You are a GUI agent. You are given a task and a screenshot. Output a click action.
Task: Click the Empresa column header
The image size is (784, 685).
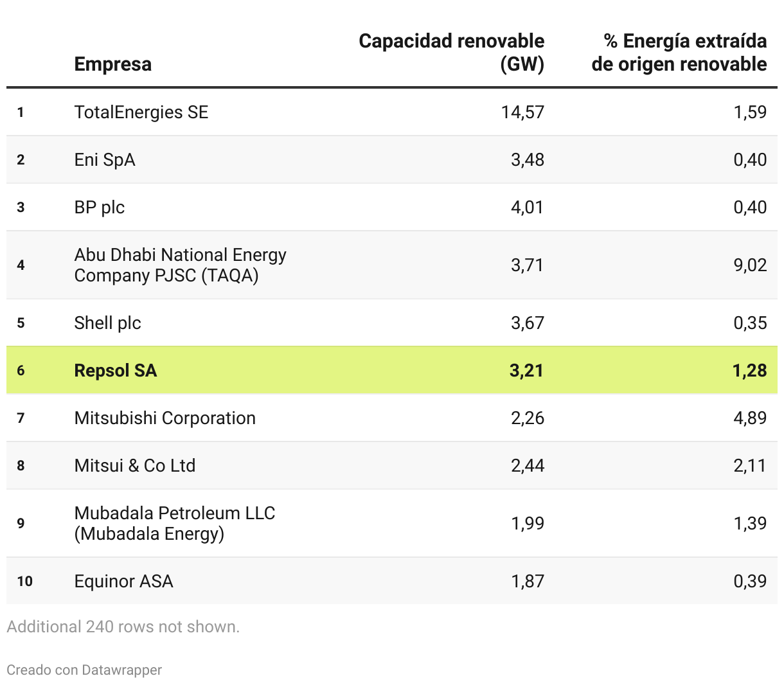[x=113, y=64]
